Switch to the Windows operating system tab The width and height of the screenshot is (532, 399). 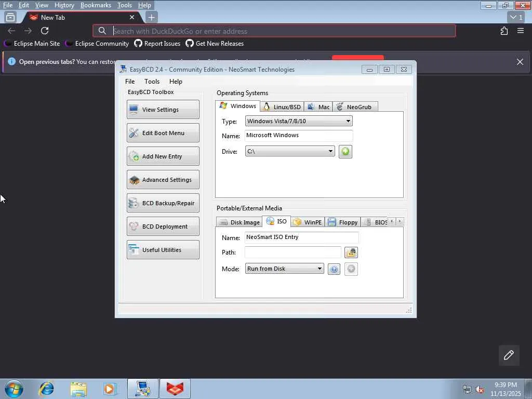[x=238, y=106]
